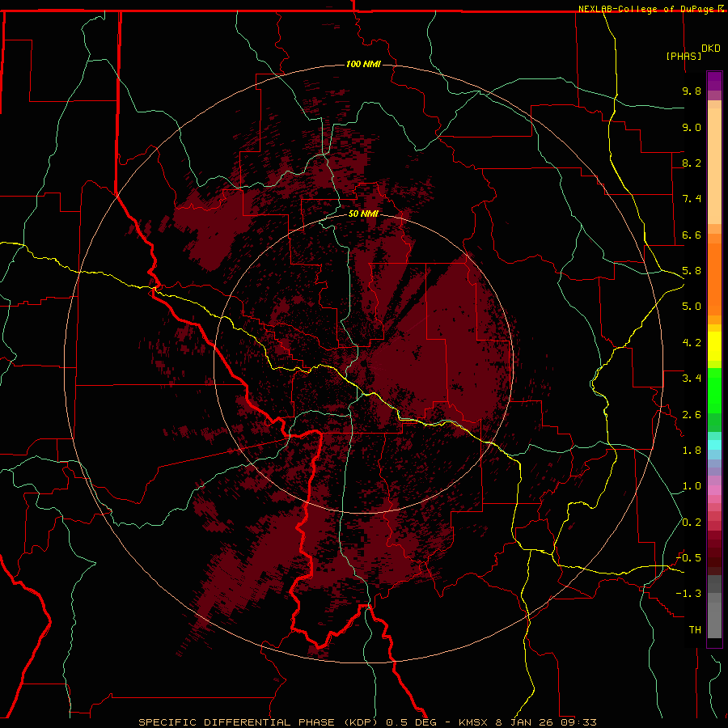The image size is (728, 728).
Task: Click the 1.0 color scale value
Action: [692, 486]
